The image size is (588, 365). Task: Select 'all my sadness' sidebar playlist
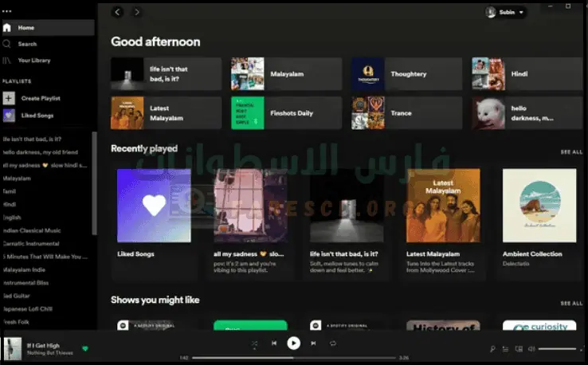pos(45,166)
